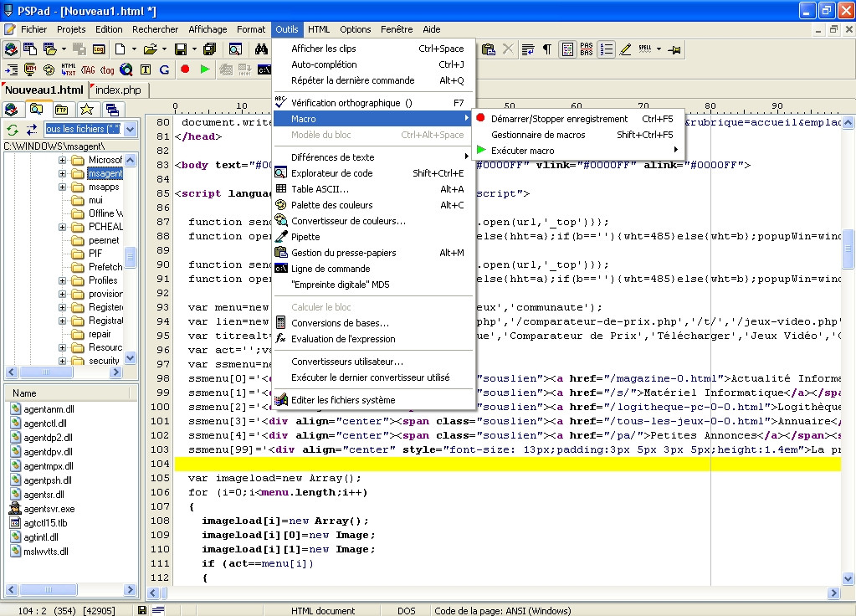Open 'Table ASCII...' from the Outils menu
Image resolution: width=856 pixels, height=616 pixels.
[x=320, y=189]
